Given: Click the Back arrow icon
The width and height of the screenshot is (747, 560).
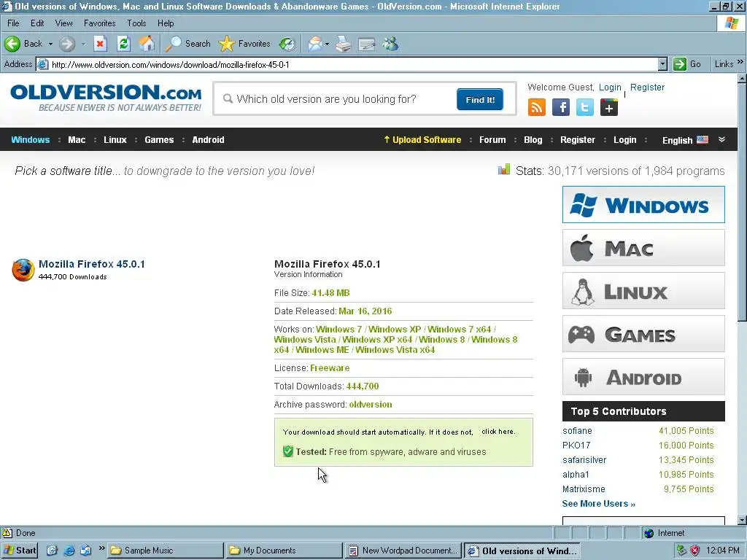Looking at the screenshot, I should coord(12,44).
